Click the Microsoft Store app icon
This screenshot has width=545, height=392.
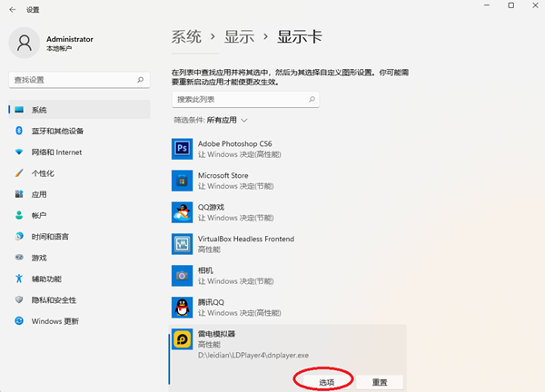click(x=183, y=181)
